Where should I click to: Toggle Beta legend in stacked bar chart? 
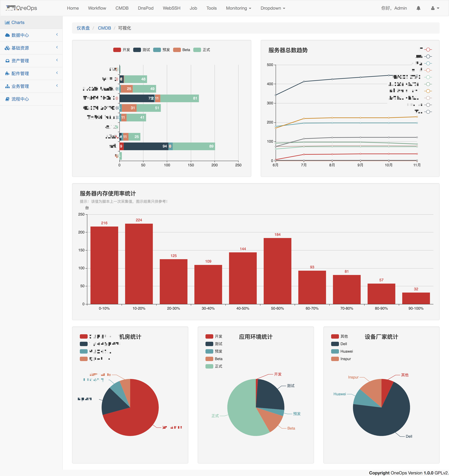(x=182, y=50)
